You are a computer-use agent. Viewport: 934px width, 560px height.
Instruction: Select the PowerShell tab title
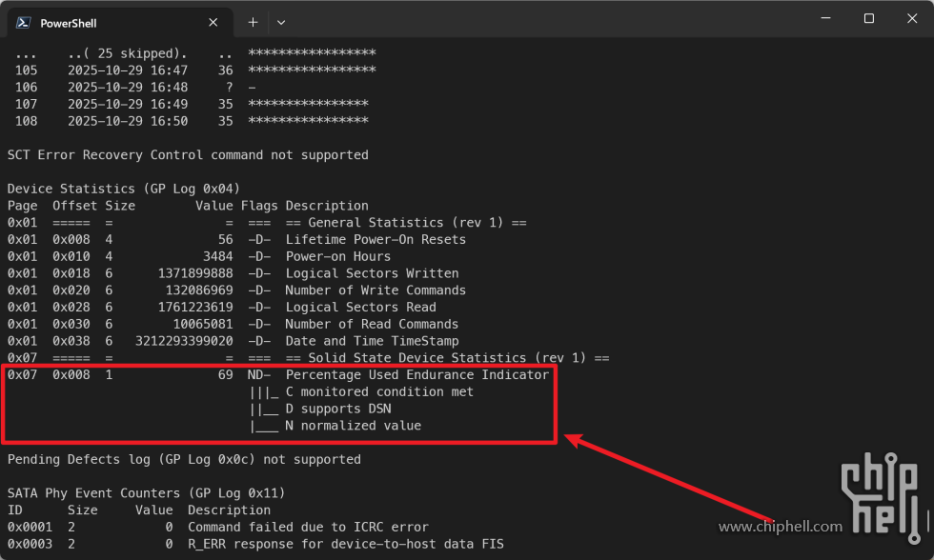point(68,23)
